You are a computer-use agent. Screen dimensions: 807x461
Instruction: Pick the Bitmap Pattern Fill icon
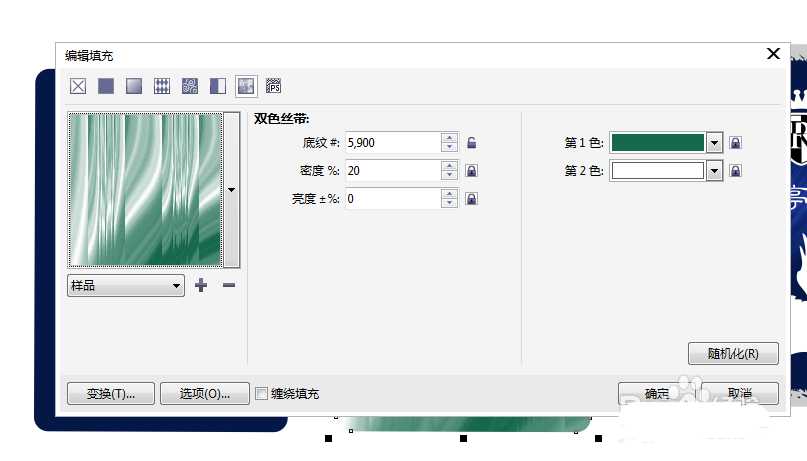pos(190,87)
